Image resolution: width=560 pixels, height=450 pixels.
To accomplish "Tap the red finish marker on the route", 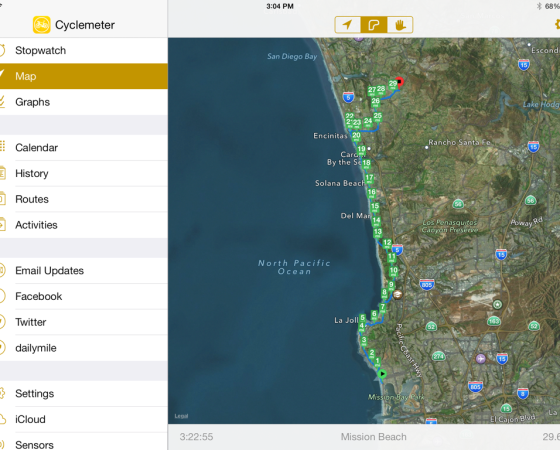I will click(x=399, y=82).
